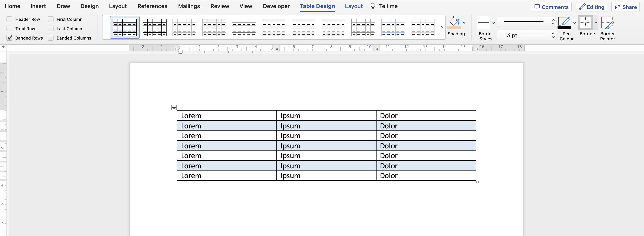
Task: Click the Tell me search field
Action: 388,6
